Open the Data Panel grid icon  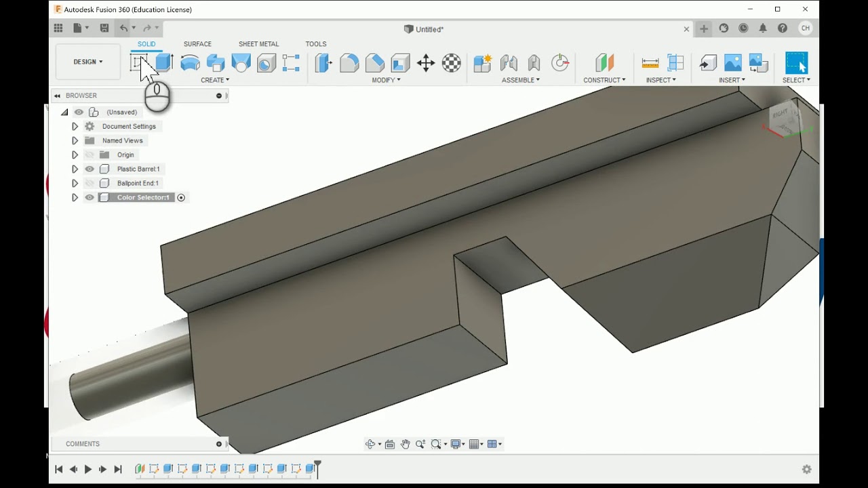pos(58,28)
